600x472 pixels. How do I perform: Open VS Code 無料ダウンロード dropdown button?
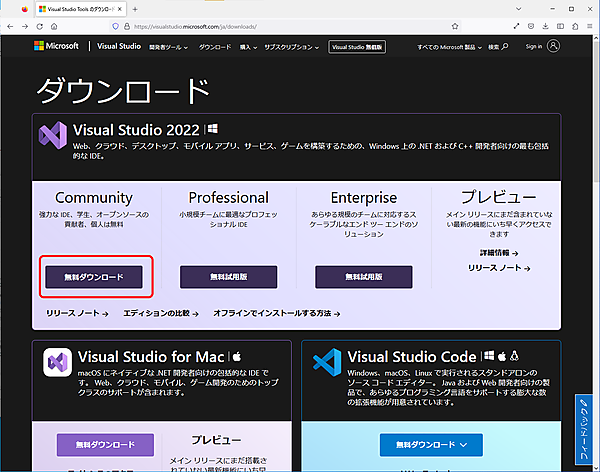[x=430, y=443]
